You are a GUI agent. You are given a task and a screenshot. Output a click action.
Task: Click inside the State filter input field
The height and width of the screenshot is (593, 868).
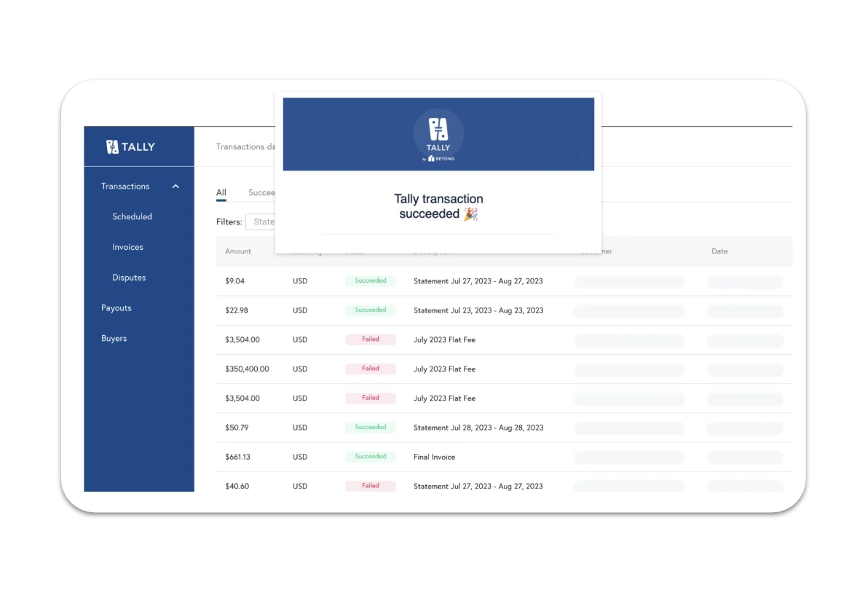click(x=264, y=221)
